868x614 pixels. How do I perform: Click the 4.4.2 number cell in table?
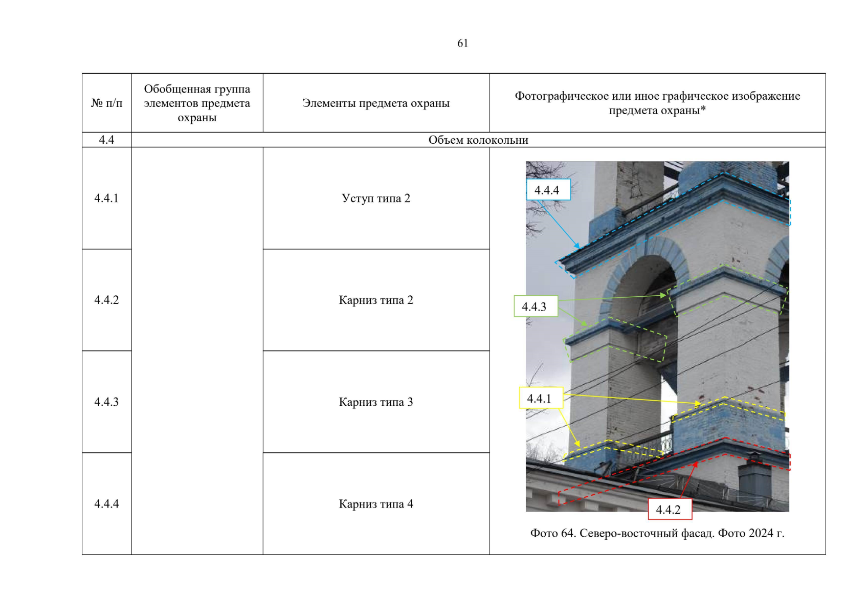(x=106, y=300)
